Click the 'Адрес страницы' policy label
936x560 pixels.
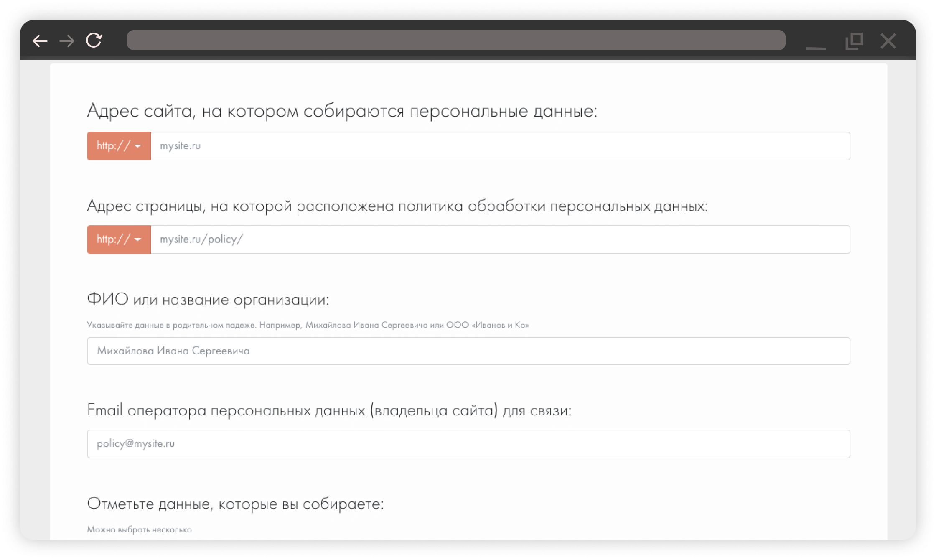[397, 206]
